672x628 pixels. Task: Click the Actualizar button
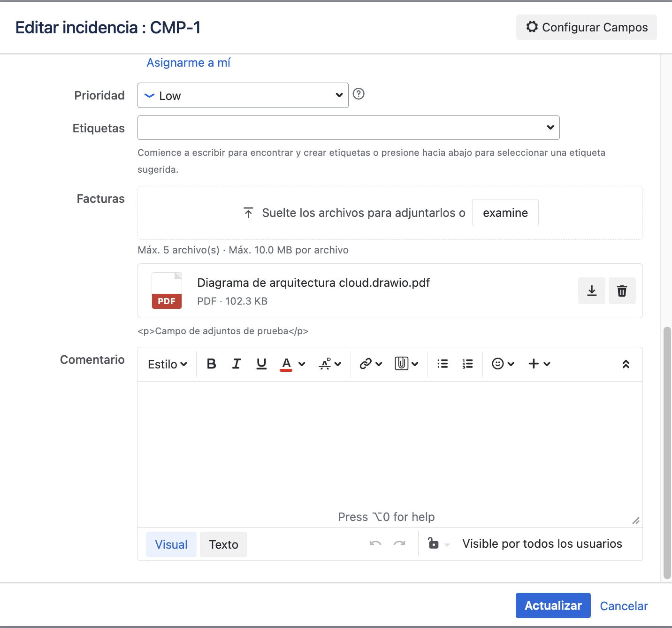[553, 605]
